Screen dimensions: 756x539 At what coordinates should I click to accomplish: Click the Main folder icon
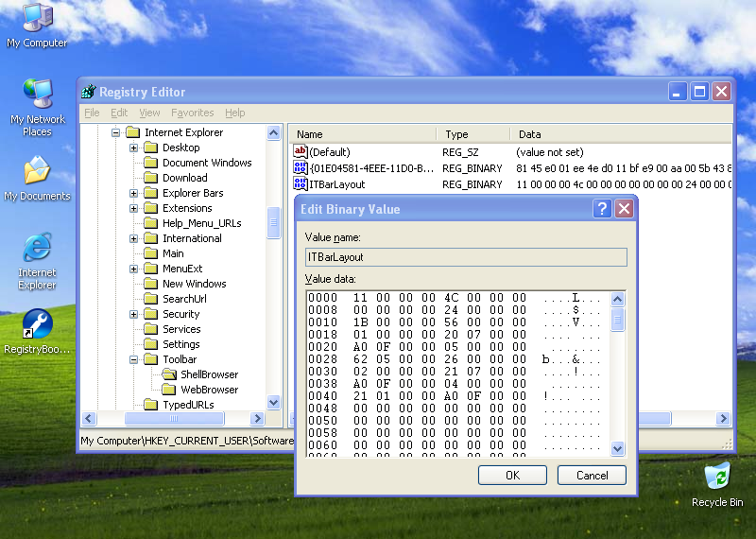(x=151, y=253)
